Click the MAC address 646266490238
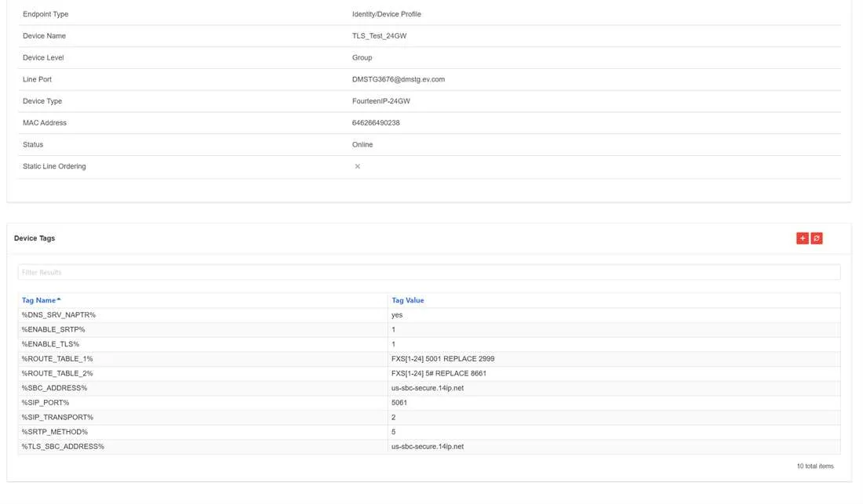 pos(376,122)
